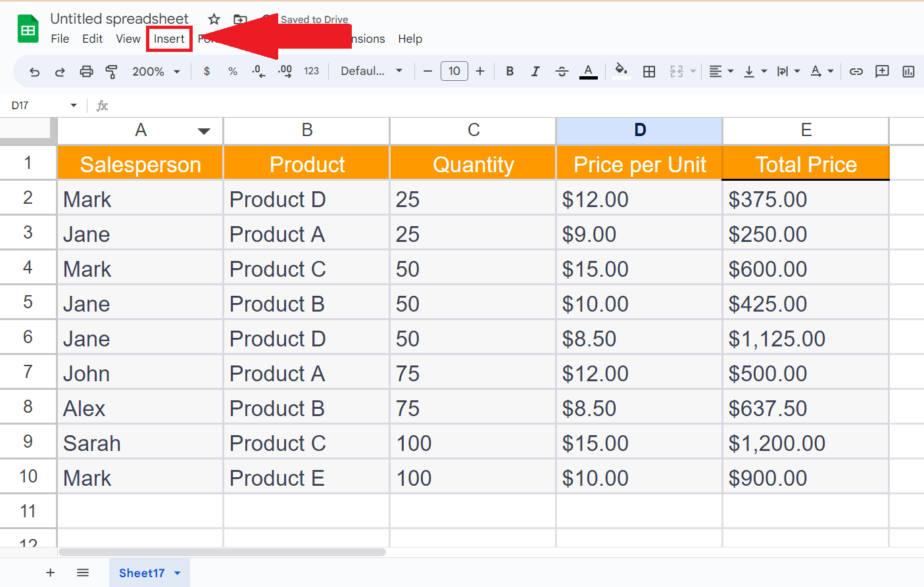Select cell containing $1,125.00

coord(806,338)
